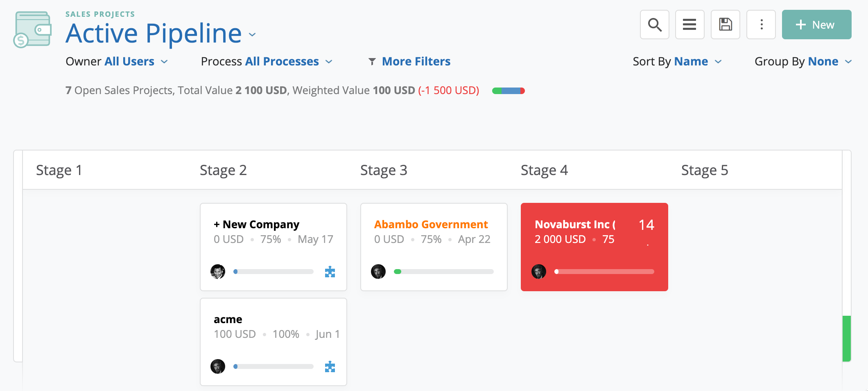The width and height of the screenshot is (868, 391).
Task: Click "7 Open Sales Projects" summary text
Action: pyautogui.click(x=119, y=90)
